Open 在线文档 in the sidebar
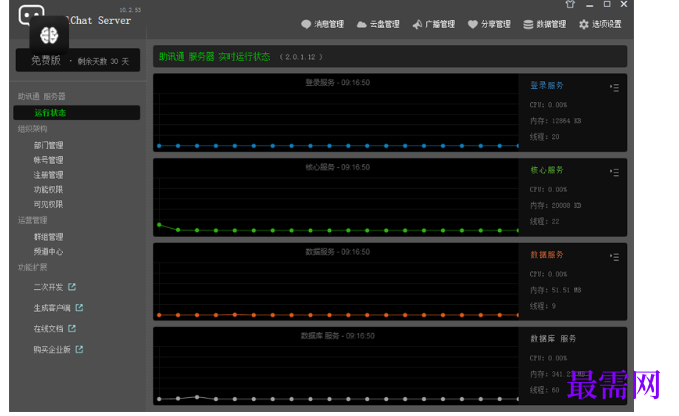Image resolution: width=679 pixels, height=416 pixels. (x=48, y=329)
